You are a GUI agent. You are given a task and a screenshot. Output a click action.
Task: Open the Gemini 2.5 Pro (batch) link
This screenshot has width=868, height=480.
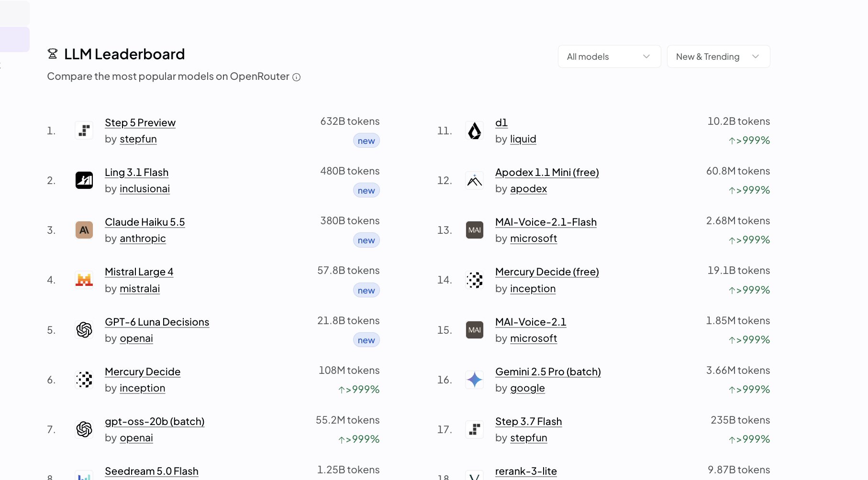tap(548, 371)
